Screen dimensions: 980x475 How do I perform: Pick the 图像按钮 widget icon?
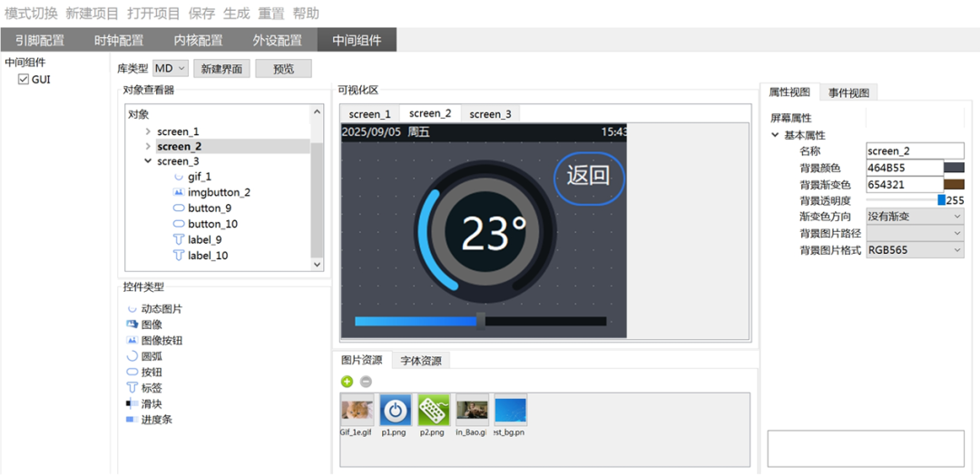(132, 340)
